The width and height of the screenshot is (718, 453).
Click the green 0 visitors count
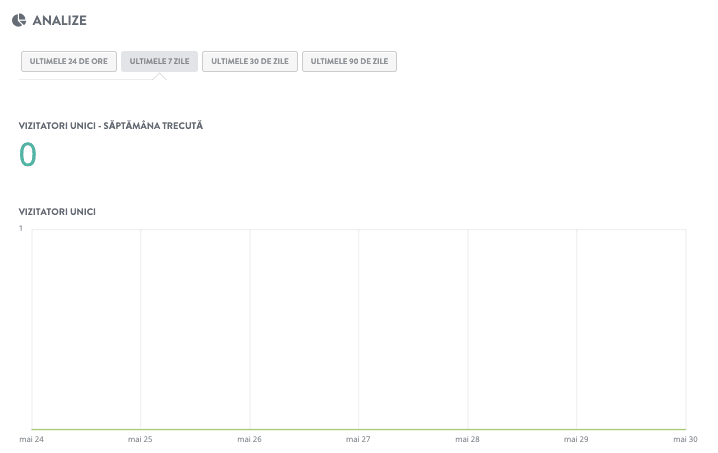coord(27,154)
